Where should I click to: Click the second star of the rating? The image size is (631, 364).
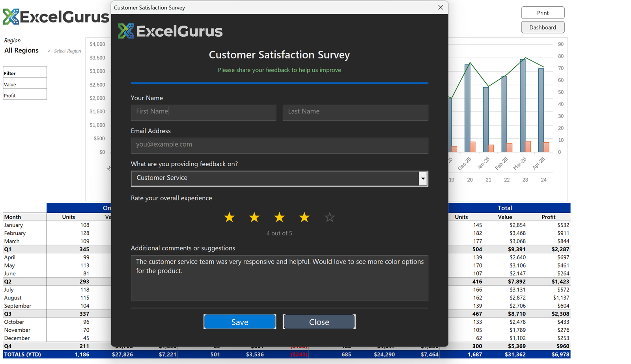(x=254, y=217)
